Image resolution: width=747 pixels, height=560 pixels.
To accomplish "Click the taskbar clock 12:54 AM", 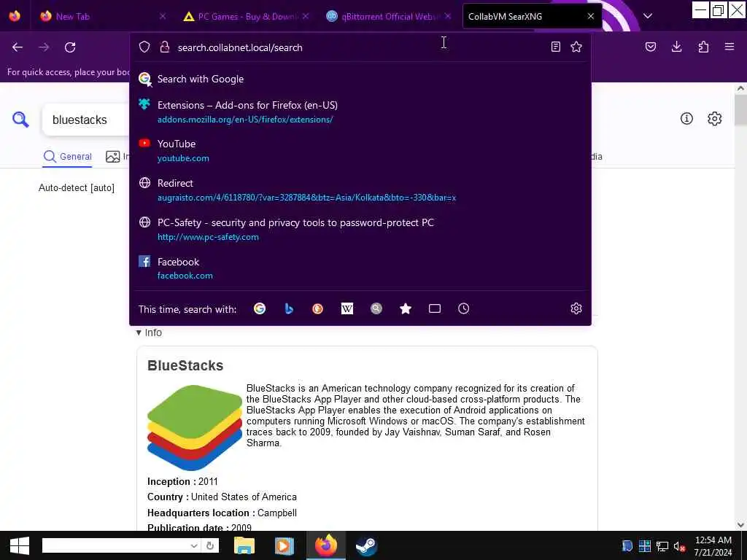I will pos(713,546).
